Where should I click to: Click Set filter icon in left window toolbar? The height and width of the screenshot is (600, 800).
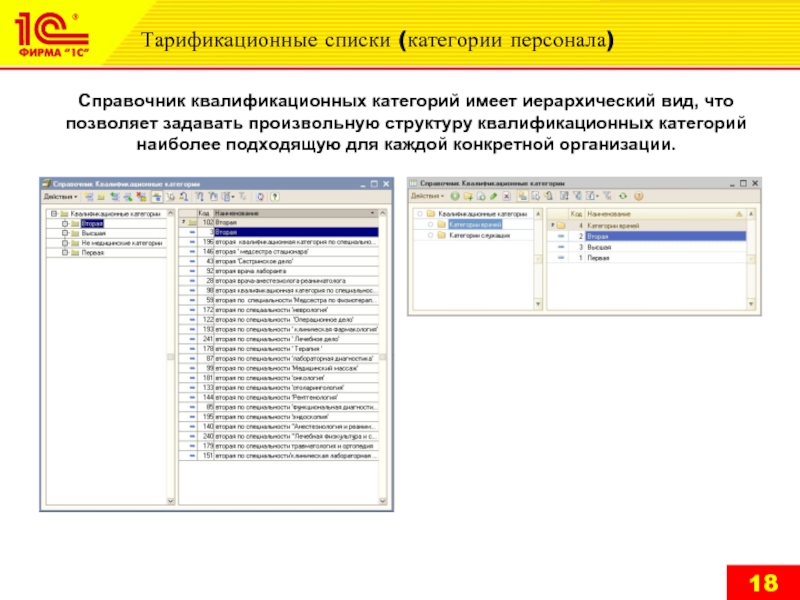pos(213,196)
